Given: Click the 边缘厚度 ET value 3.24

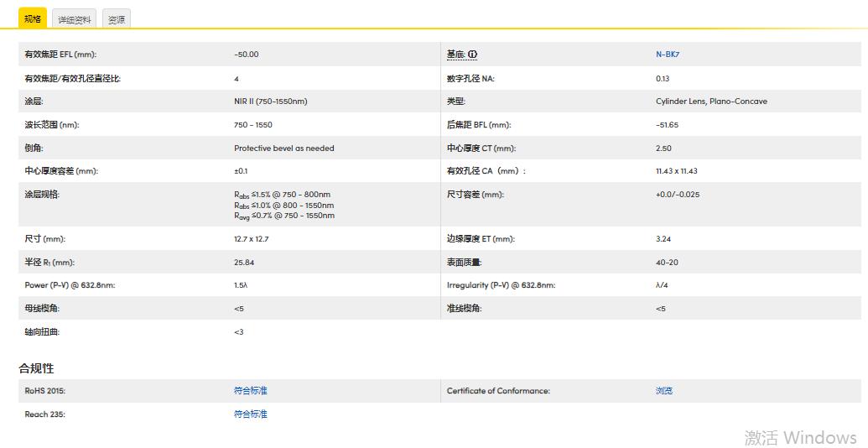Looking at the screenshot, I should pyautogui.click(x=663, y=239).
